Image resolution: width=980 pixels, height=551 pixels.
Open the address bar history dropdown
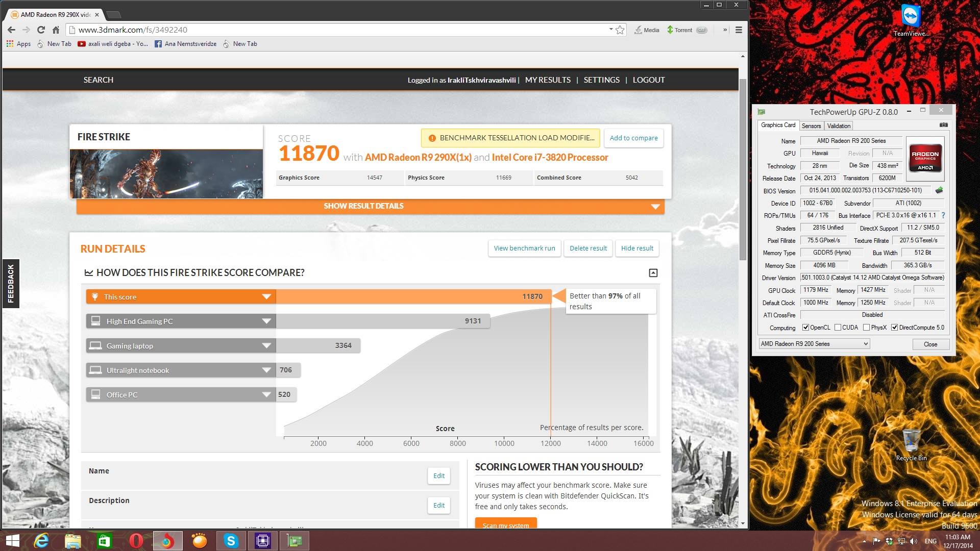610,30
